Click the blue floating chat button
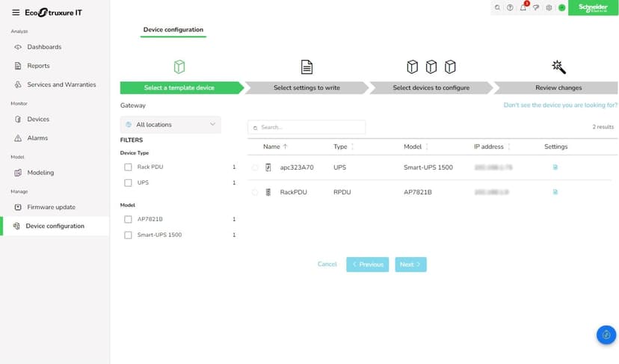This screenshot has height=364, width=619. point(606,335)
